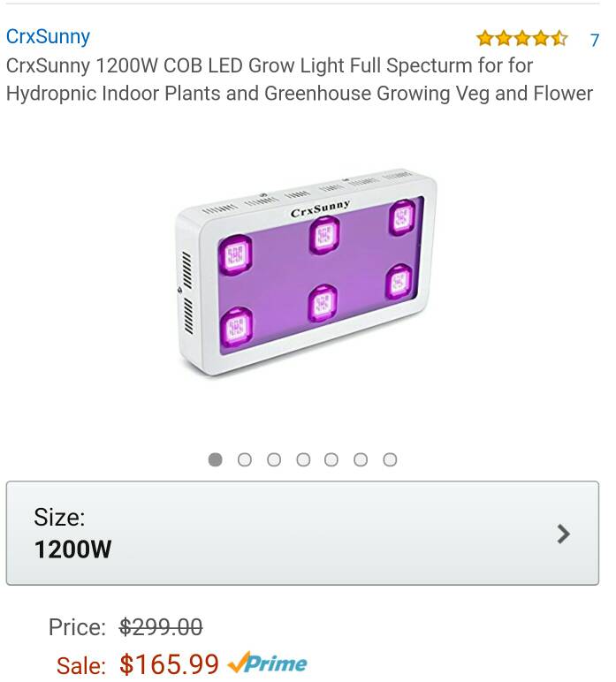
Task: Open the Size 1200W selector
Action: point(302,533)
